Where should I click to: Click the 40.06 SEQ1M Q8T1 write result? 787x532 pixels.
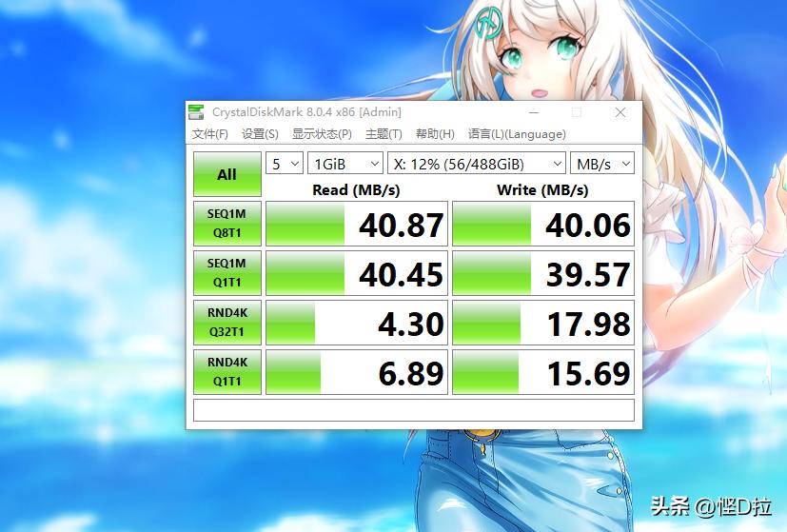pos(543,224)
